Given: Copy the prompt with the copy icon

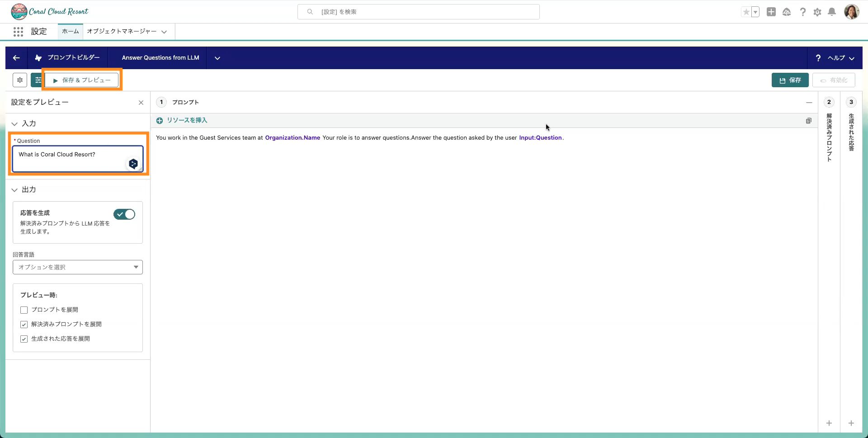Looking at the screenshot, I should (808, 121).
